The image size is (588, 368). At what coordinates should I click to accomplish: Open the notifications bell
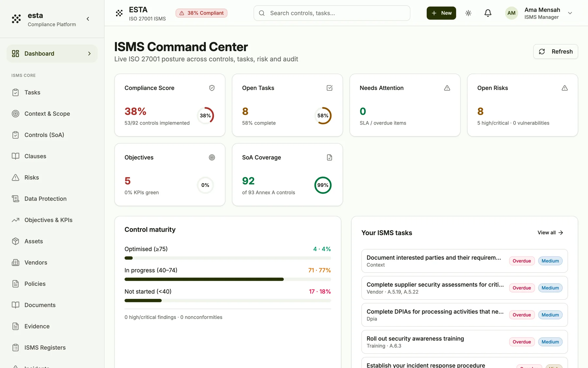pyautogui.click(x=488, y=13)
